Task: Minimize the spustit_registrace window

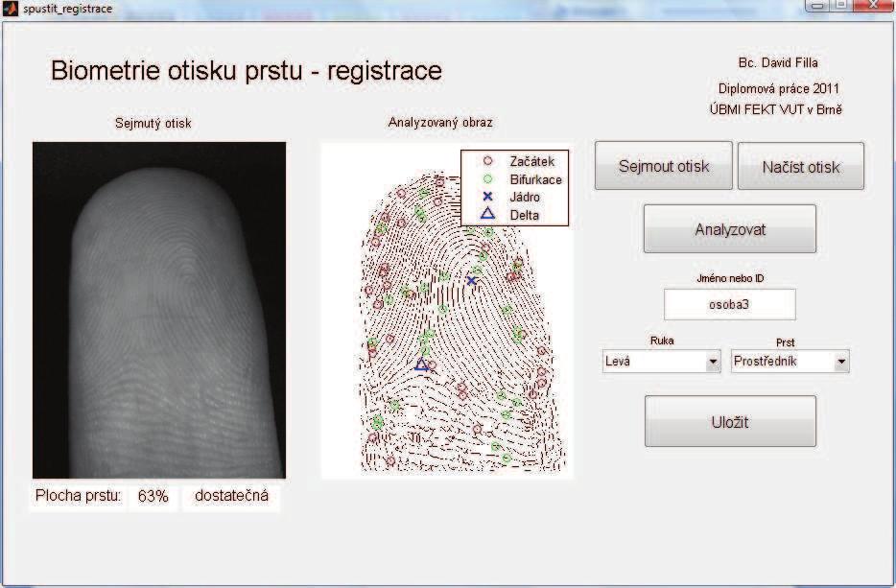Action: [817, 5]
